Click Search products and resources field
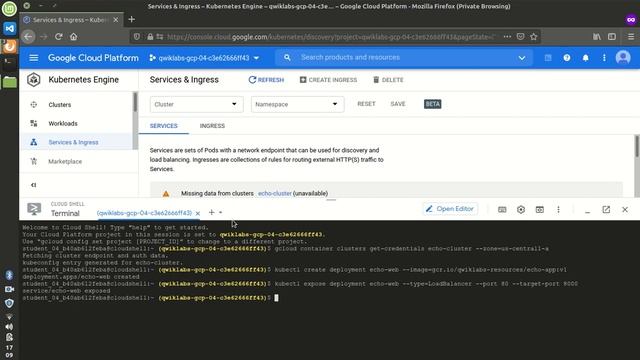 [x=404, y=58]
